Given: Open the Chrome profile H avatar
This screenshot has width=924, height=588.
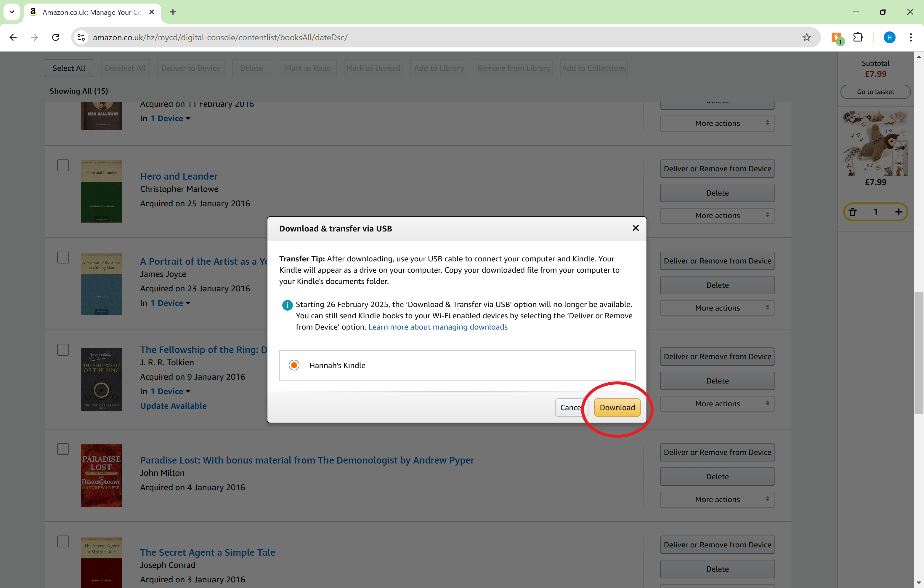Looking at the screenshot, I should [889, 37].
